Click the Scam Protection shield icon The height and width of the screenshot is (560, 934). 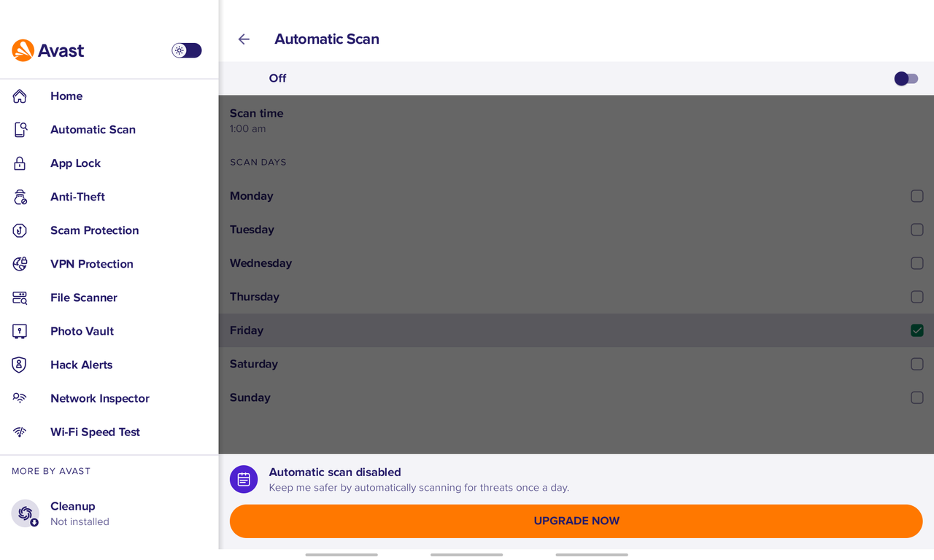[20, 230]
